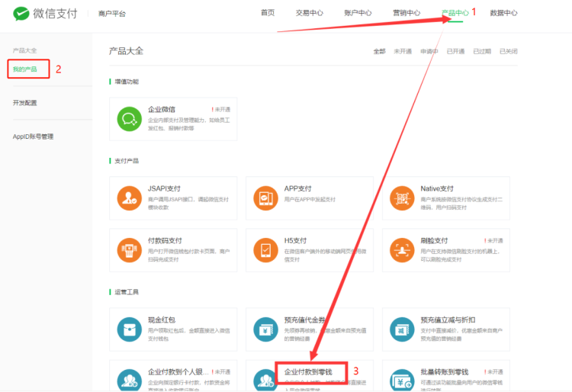Viewport: 572px width, 392px height.
Task: Click 未开通 status on 批量转账到零钱 card
Action: [x=493, y=372]
